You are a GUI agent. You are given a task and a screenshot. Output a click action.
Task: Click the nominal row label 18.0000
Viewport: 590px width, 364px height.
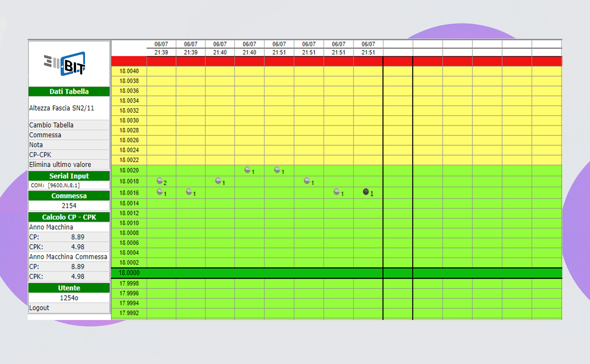[x=129, y=273]
